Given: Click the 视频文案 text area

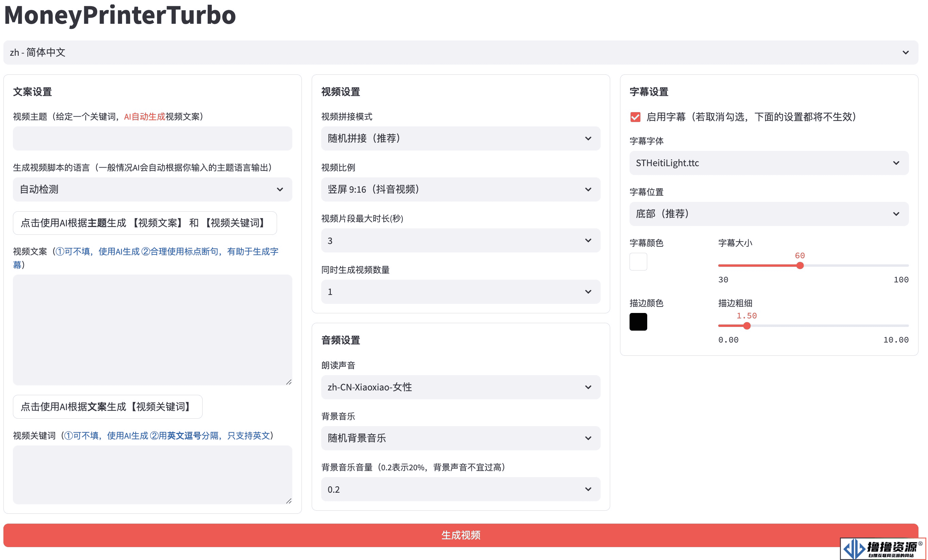Looking at the screenshot, I should [x=152, y=330].
